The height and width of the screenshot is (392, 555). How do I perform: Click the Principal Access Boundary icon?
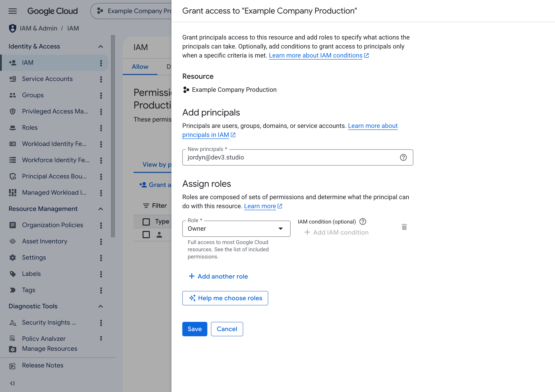coord(13,176)
